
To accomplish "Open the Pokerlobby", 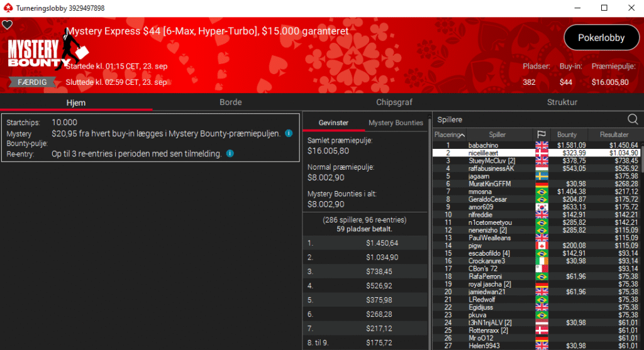I will tap(601, 38).
